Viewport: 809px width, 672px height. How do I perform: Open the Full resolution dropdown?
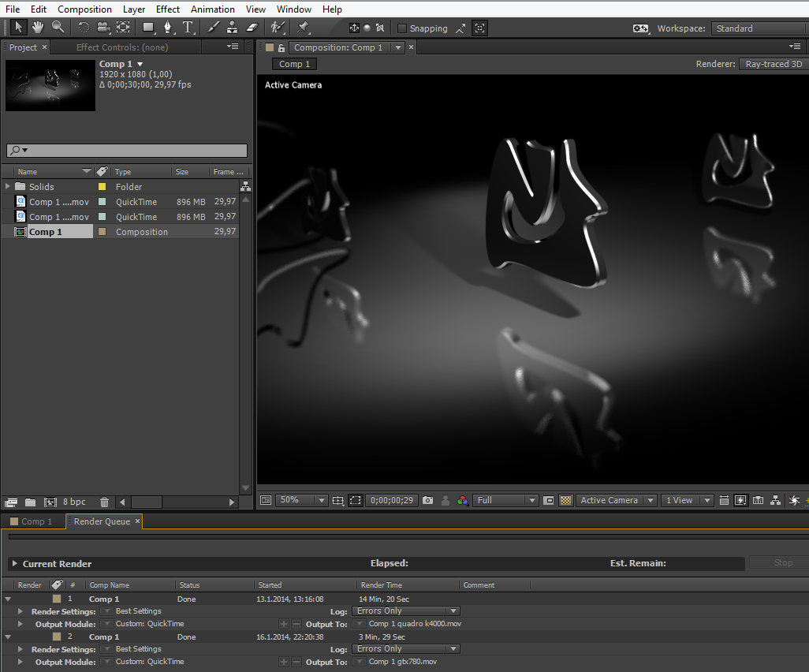[505, 500]
